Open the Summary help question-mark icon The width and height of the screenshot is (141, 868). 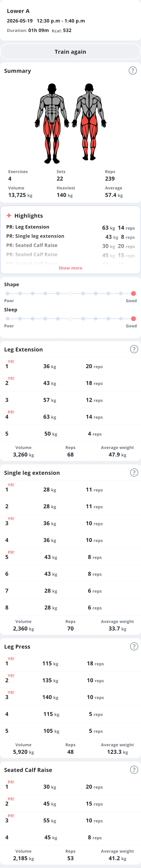pyautogui.click(x=133, y=71)
